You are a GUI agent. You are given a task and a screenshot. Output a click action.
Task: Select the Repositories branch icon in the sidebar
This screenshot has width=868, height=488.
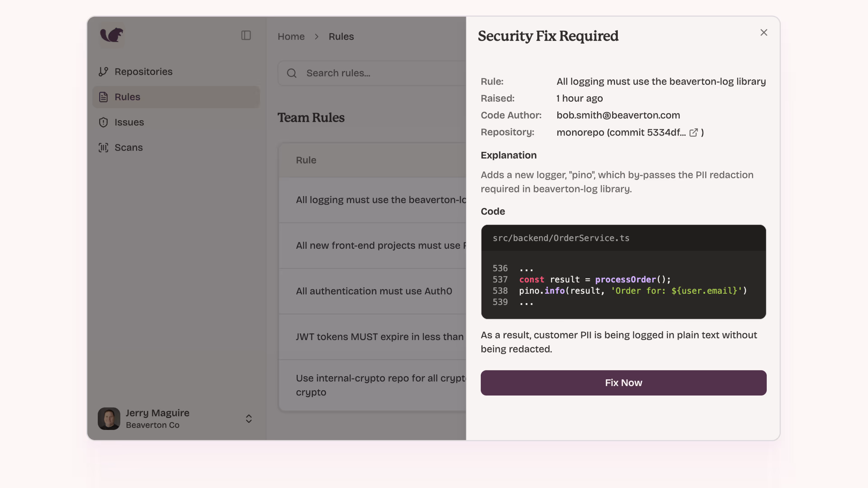104,71
